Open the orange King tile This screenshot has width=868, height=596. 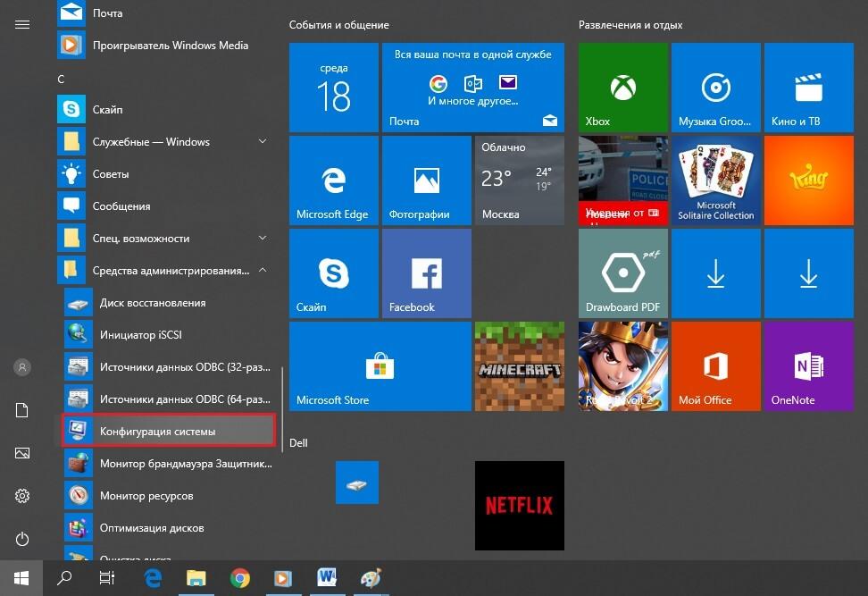pyautogui.click(x=809, y=180)
